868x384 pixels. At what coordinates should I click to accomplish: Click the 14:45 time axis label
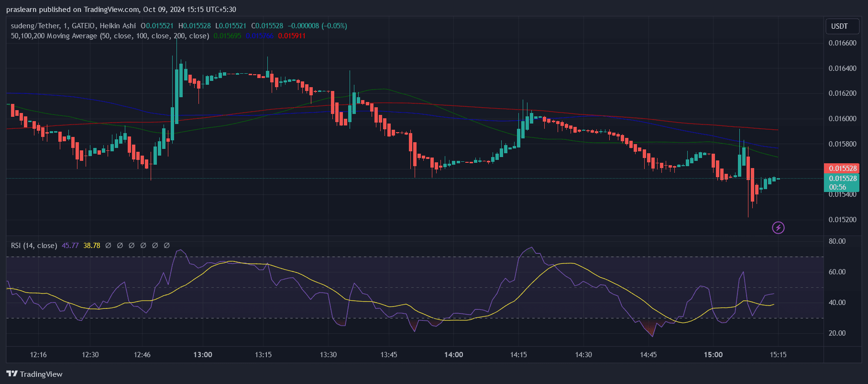tap(648, 355)
